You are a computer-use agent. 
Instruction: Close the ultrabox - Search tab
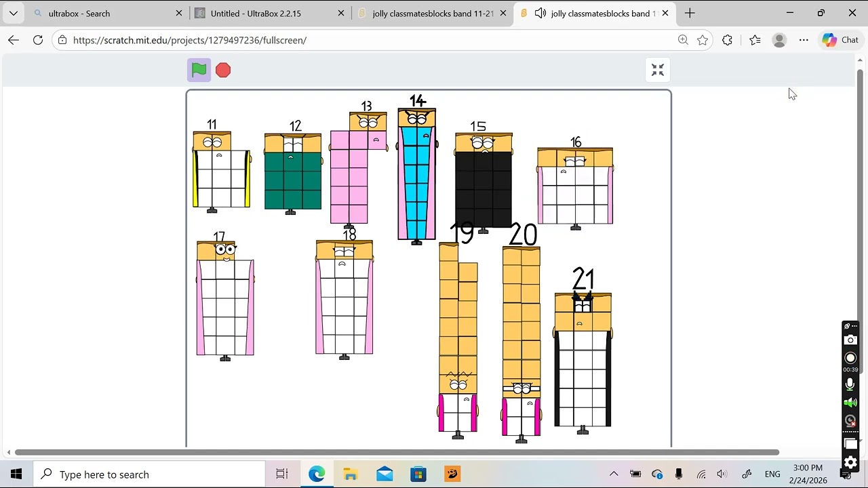[x=179, y=13]
